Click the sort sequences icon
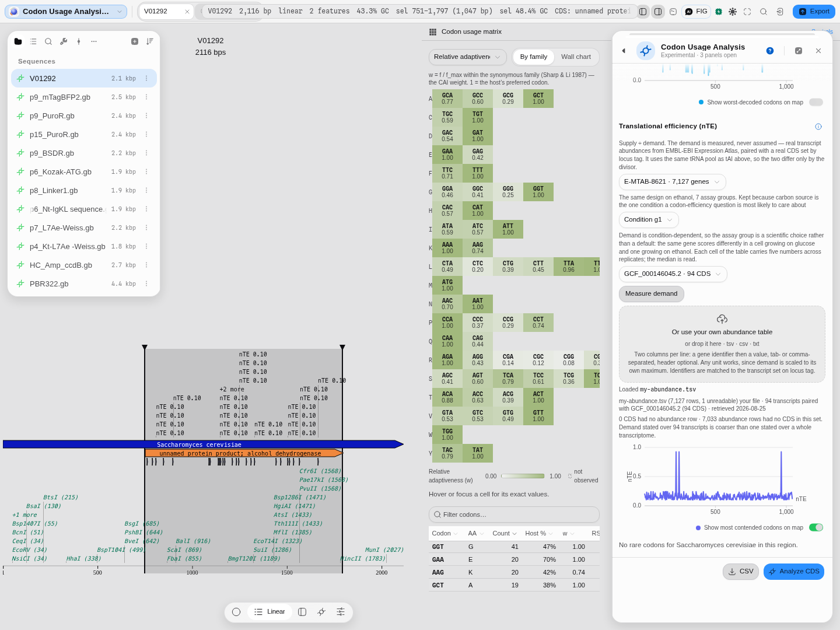 (x=150, y=41)
